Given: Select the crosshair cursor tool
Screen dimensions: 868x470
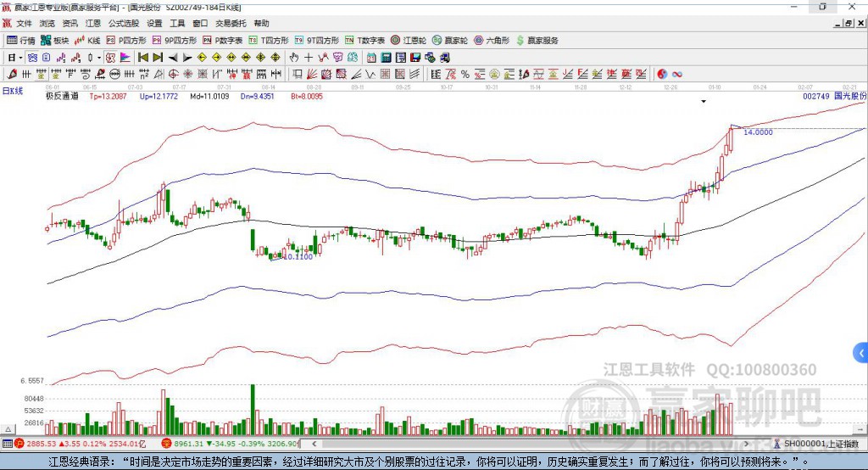Looking at the screenshot, I should click(x=309, y=57).
